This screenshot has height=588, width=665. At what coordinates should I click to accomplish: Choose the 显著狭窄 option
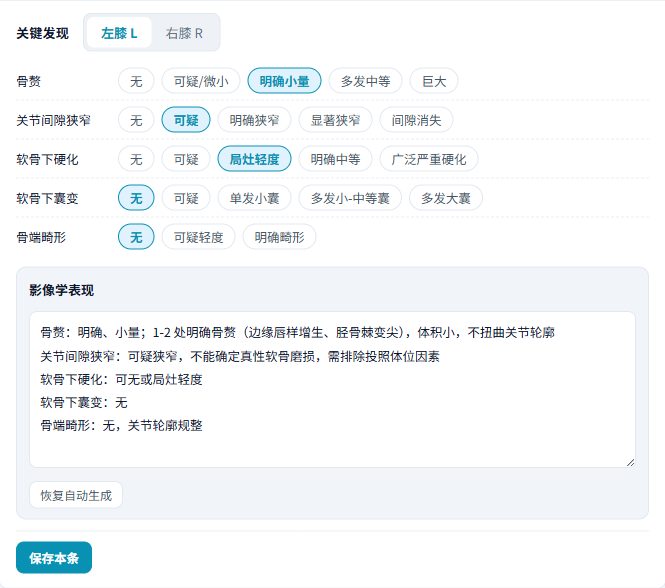[x=335, y=120]
